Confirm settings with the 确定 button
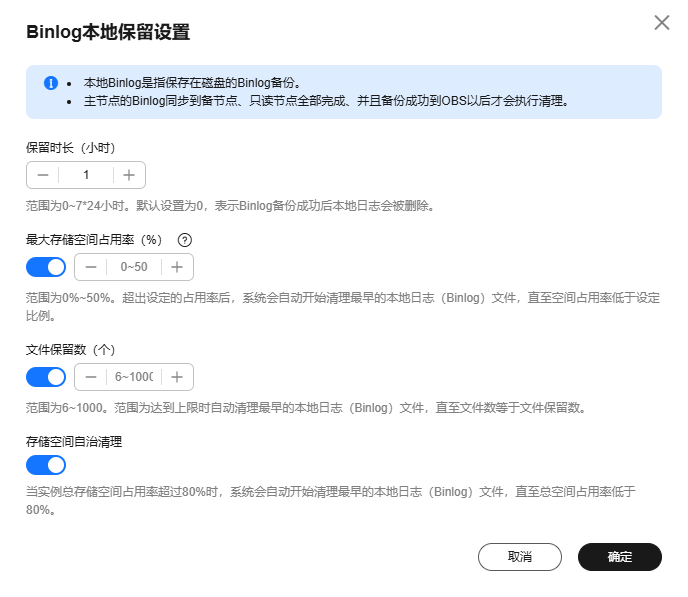The width and height of the screenshot is (688, 597). [x=620, y=556]
